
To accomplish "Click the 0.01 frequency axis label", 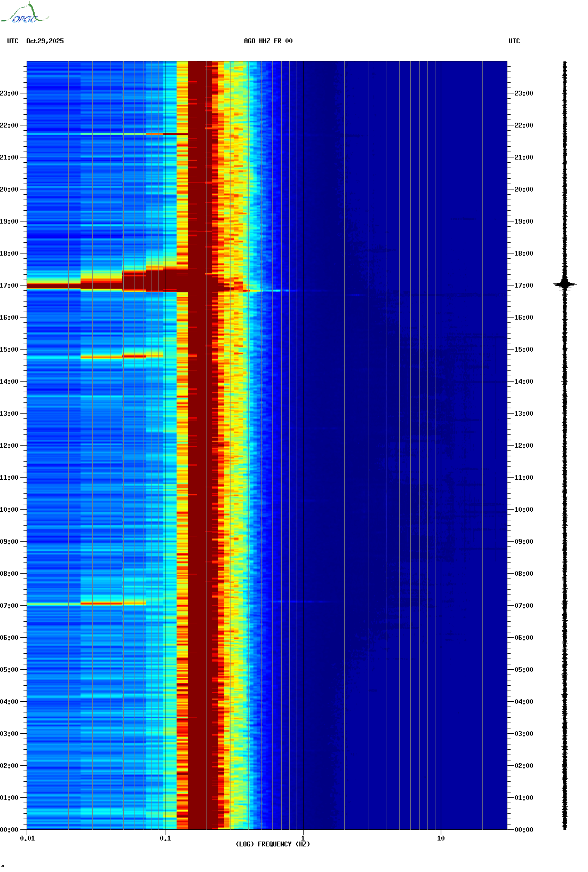I will point(27,838).
